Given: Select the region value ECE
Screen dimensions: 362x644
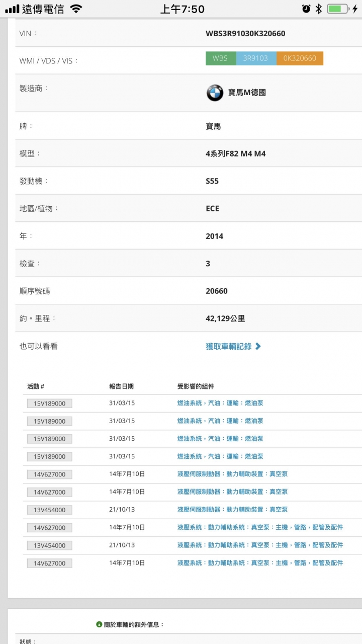Looking at the screenshot, I should coord(213,208).
